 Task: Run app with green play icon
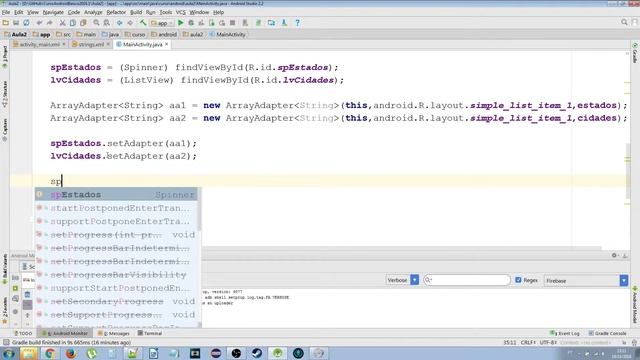click(180, 23)
